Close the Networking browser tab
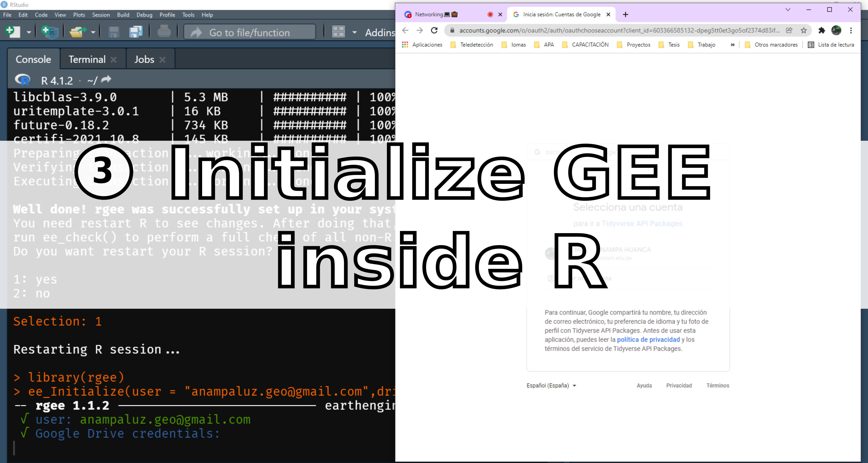 500,15
